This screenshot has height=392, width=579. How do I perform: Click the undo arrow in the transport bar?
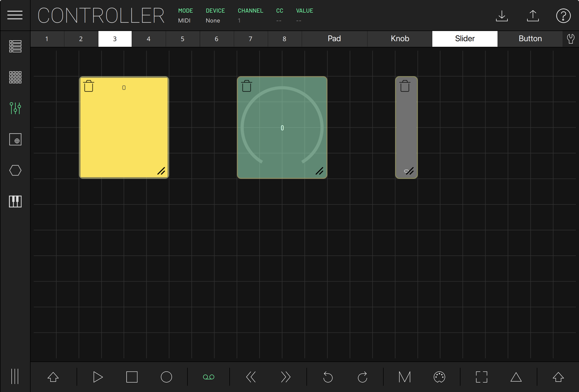pos(328,377)
